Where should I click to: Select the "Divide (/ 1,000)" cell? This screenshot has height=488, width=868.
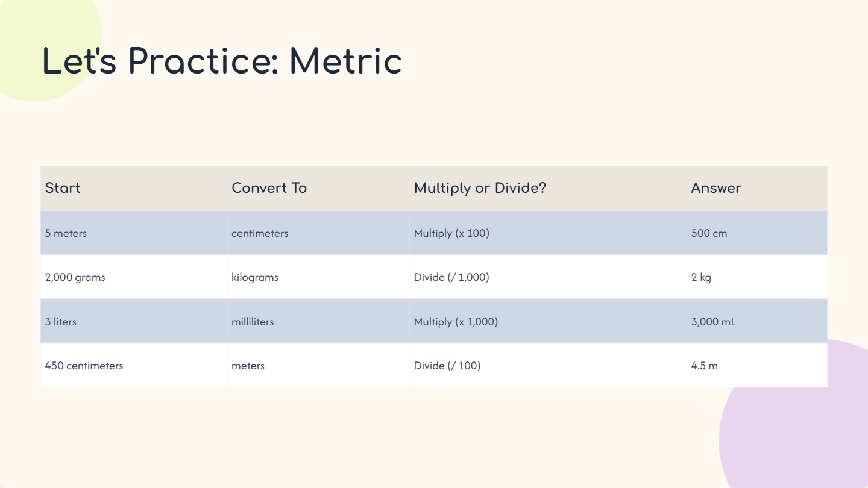(451, 277)
